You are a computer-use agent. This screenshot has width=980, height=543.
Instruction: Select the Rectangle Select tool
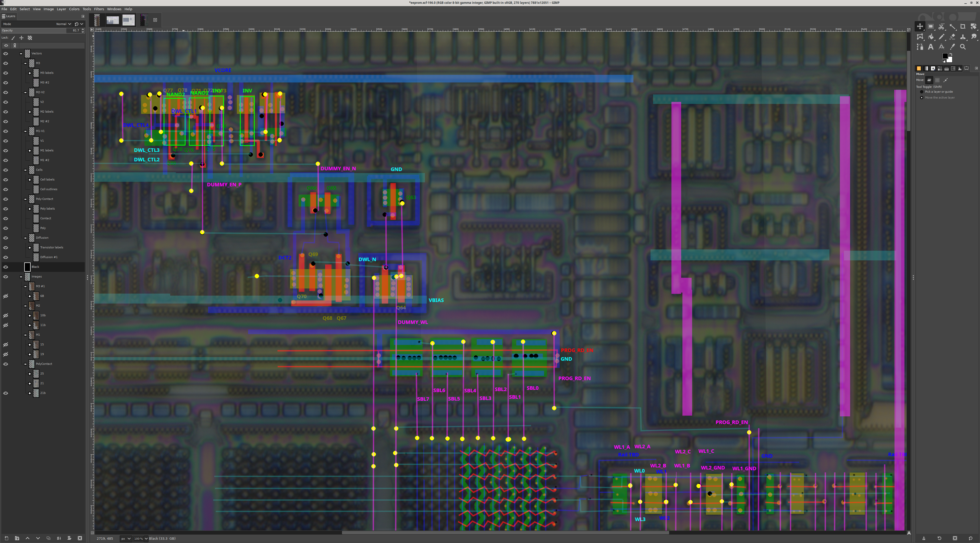[930, 26]
